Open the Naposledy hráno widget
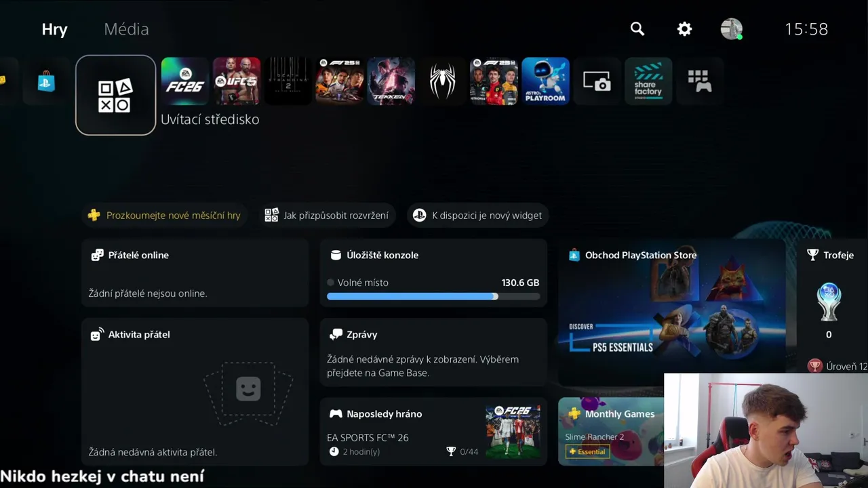This screenshot has width=868, height=488. (433, 432)
